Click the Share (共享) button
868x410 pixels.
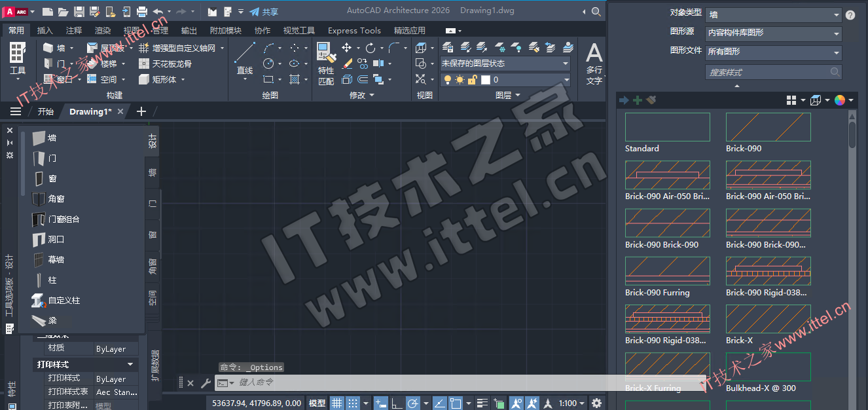(x=264, y=12)
